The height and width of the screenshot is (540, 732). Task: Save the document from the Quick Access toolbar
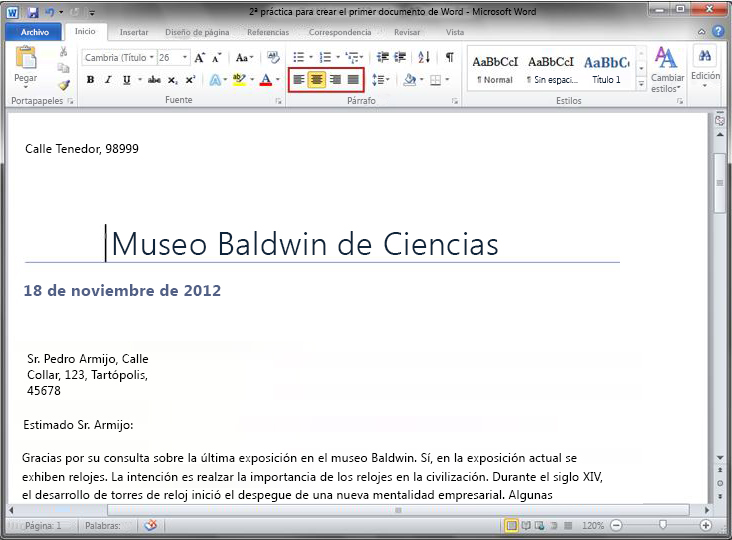tap(32, 12)
